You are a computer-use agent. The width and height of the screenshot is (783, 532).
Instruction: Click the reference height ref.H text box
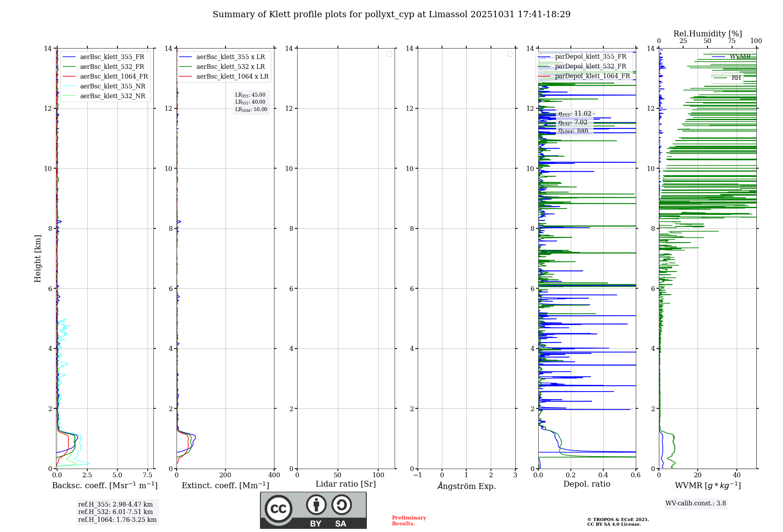tap(117, 512)
